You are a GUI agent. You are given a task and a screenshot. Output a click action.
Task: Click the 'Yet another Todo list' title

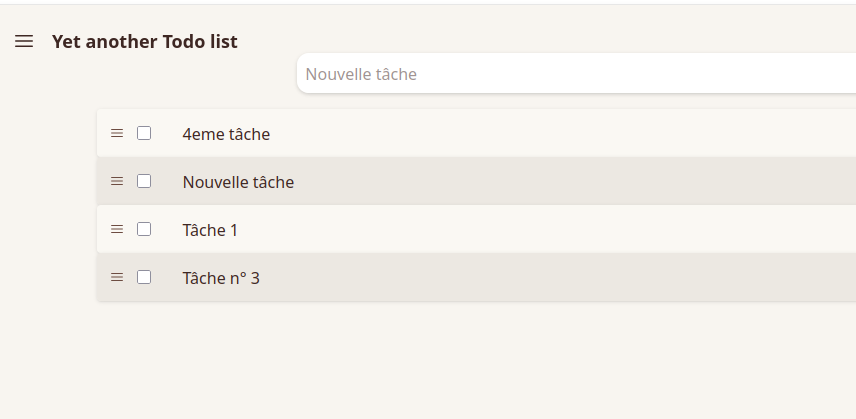pyautogui.click(x=144, y=42)
